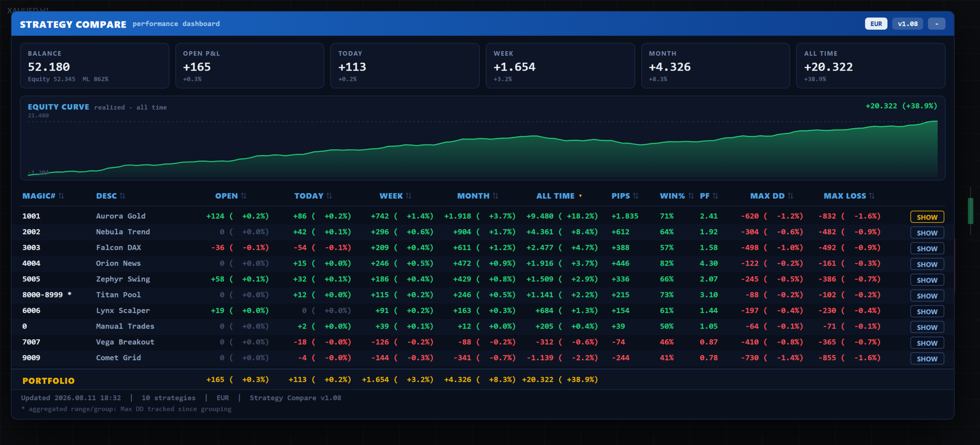Click the green scrollbar marker at right edge
This screenshot has height=445, width=980.
(970, 210)
